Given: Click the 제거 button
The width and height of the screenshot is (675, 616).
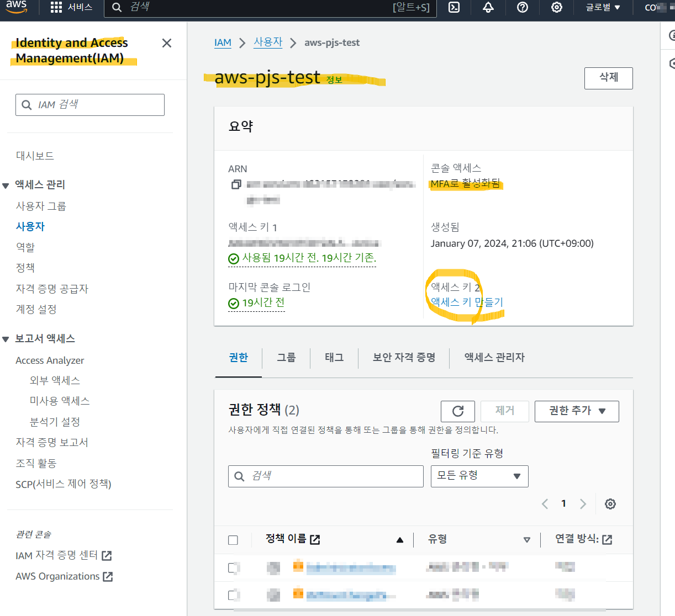Looking at the screenshot, I should point(505,411).
